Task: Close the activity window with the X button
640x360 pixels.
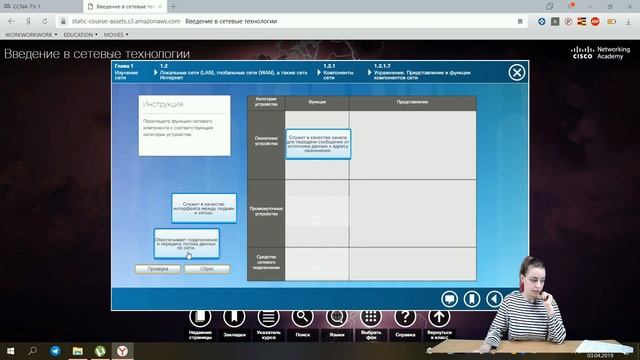Action: pyautogui.click(x=516, y=73)
